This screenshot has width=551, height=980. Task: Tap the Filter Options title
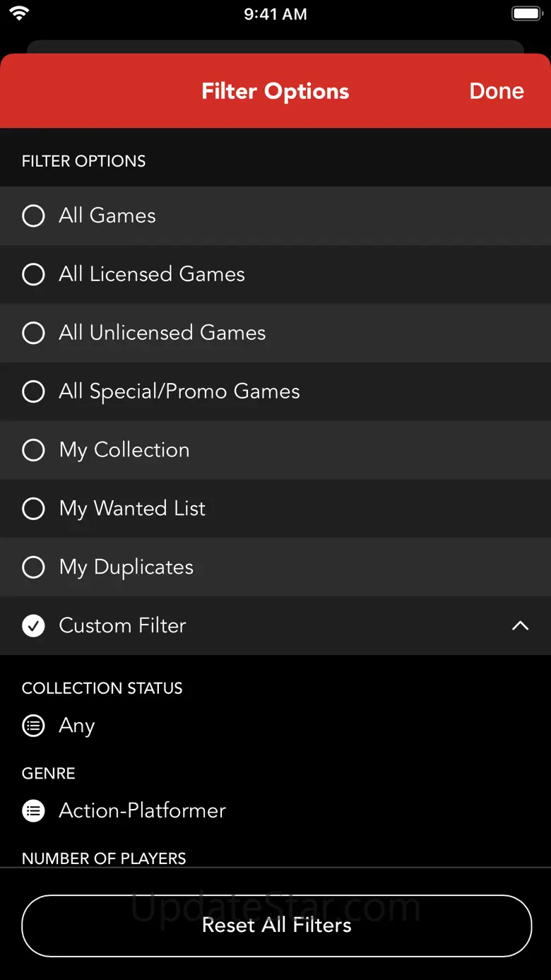point(275,91)
